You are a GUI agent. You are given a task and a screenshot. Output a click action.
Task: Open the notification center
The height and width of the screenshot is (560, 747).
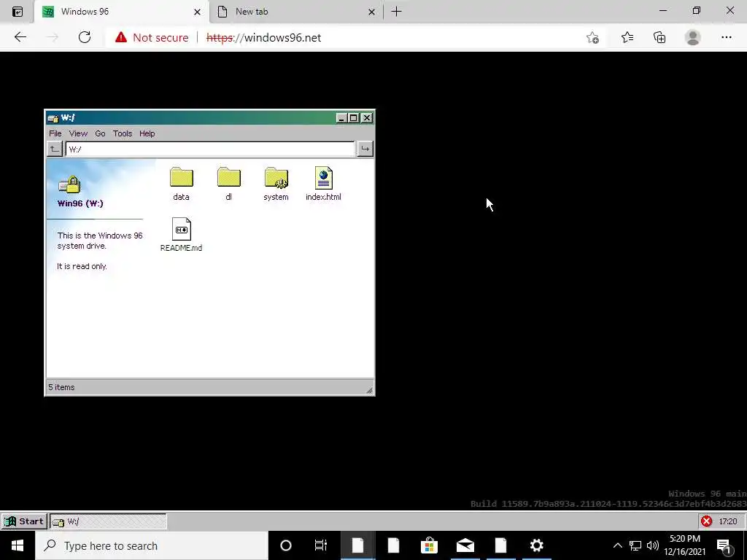(x=724, y=547)
